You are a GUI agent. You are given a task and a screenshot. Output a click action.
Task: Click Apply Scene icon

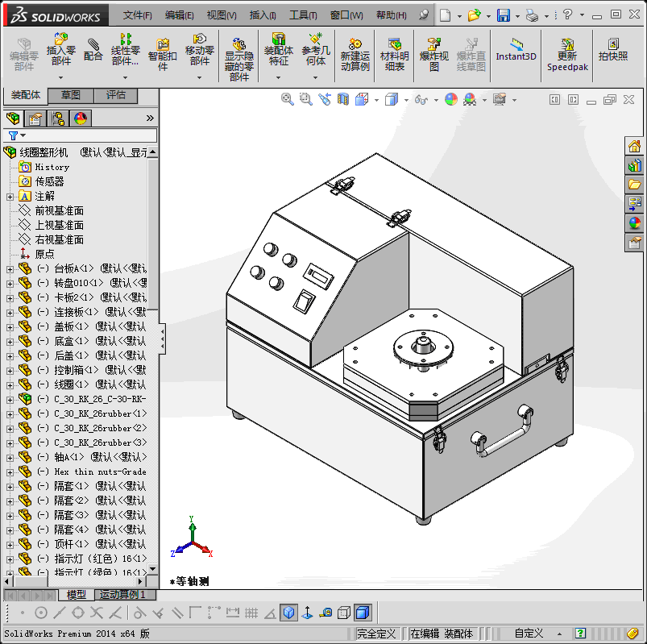pos(470,99)
